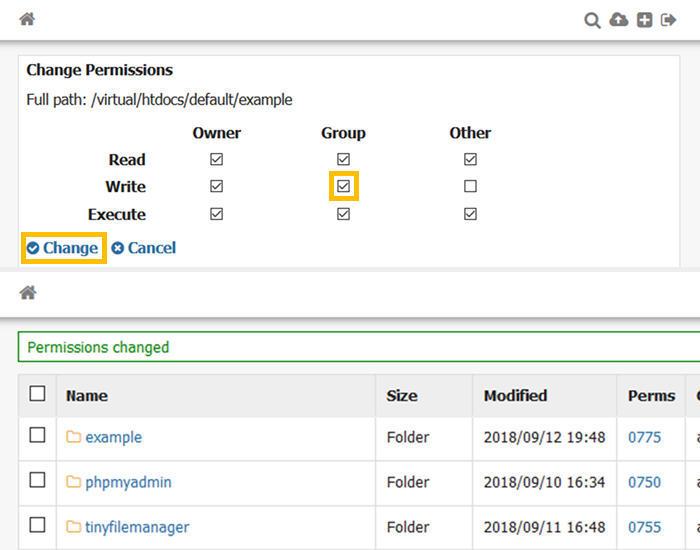Click the home icon in top bar
This screenshot has width=700, height=550.
click(28, 19)
